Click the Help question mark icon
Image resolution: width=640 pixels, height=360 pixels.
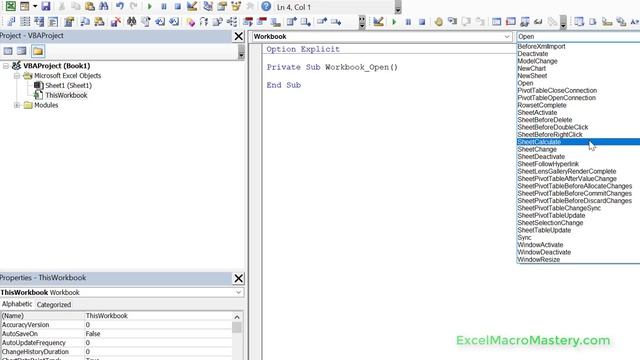266,7
